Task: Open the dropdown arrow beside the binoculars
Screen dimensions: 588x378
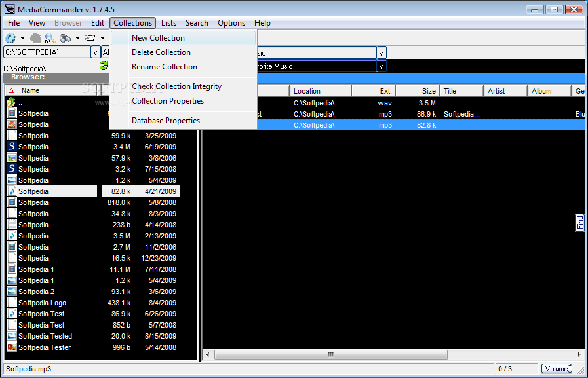Action: pyautogui.click(x=77, y=38)
